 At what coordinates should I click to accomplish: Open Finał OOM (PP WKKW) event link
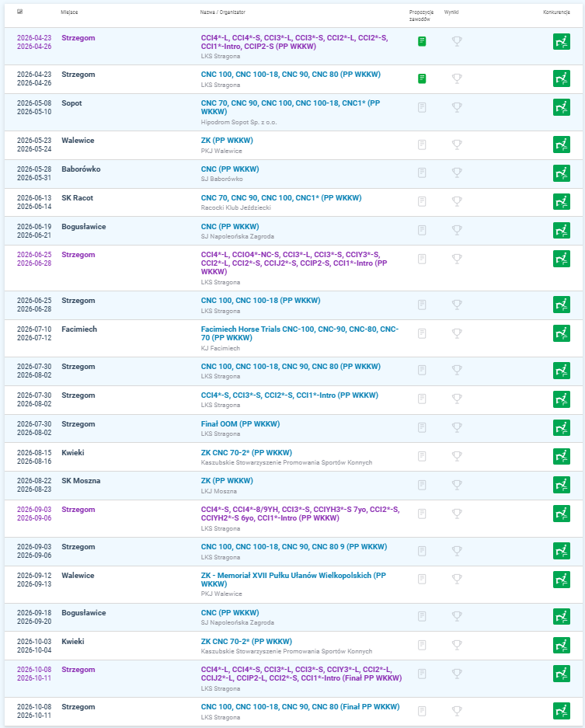coord(240,424)
